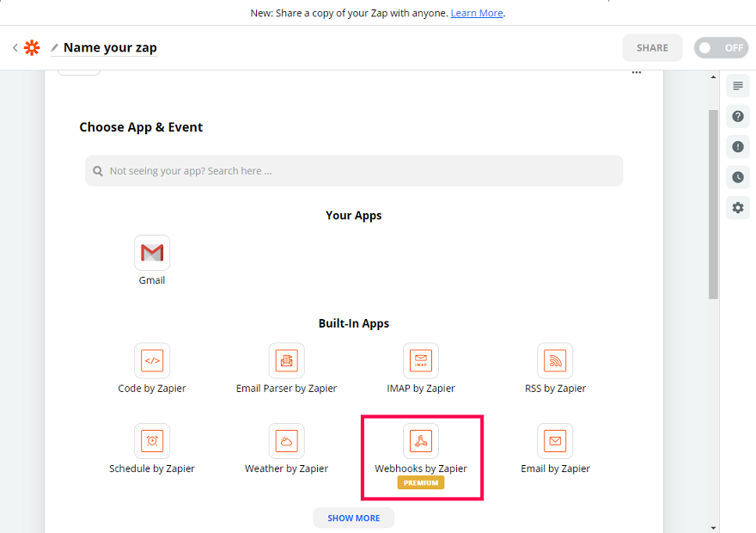Click the Webhooks by Zapier label
Screen dimensions: 756x533
pos(421,469)
